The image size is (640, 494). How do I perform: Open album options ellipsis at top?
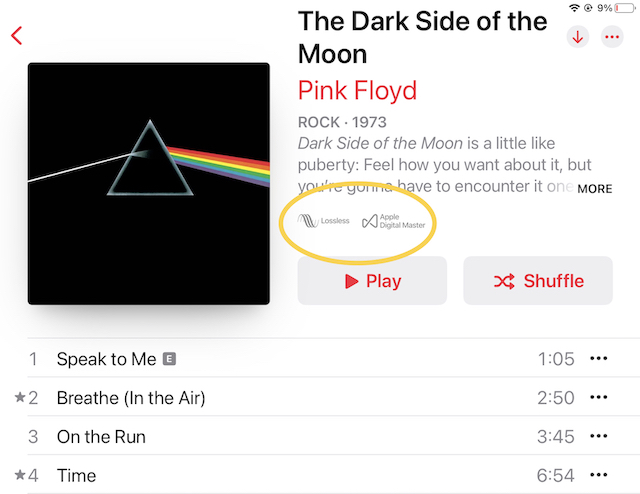coord(612,36)
